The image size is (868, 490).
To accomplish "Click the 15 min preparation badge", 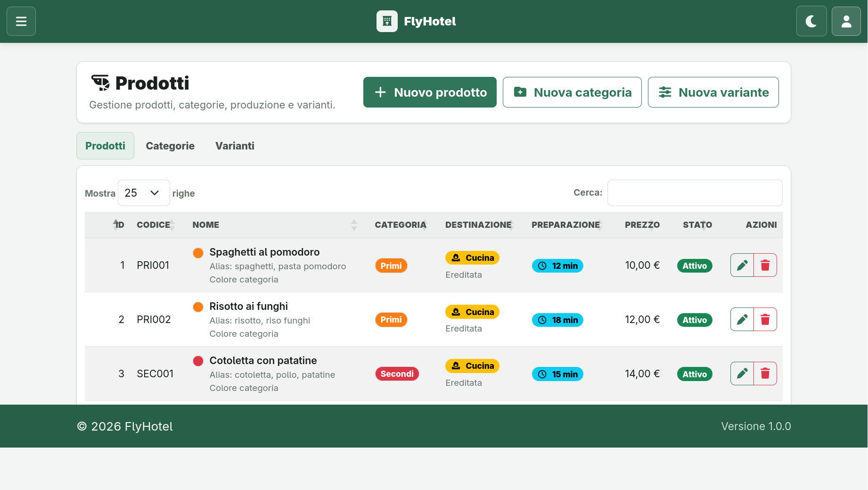I will click(557, 374).
